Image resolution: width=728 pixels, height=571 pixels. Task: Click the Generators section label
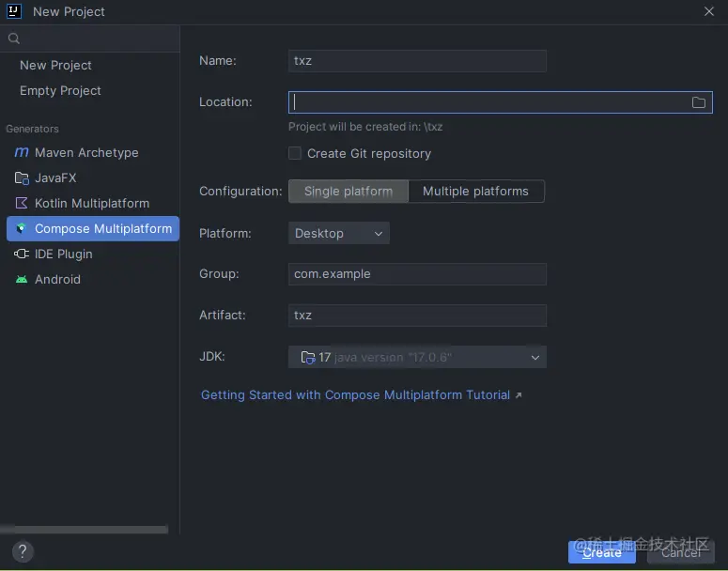pos(32,129)
